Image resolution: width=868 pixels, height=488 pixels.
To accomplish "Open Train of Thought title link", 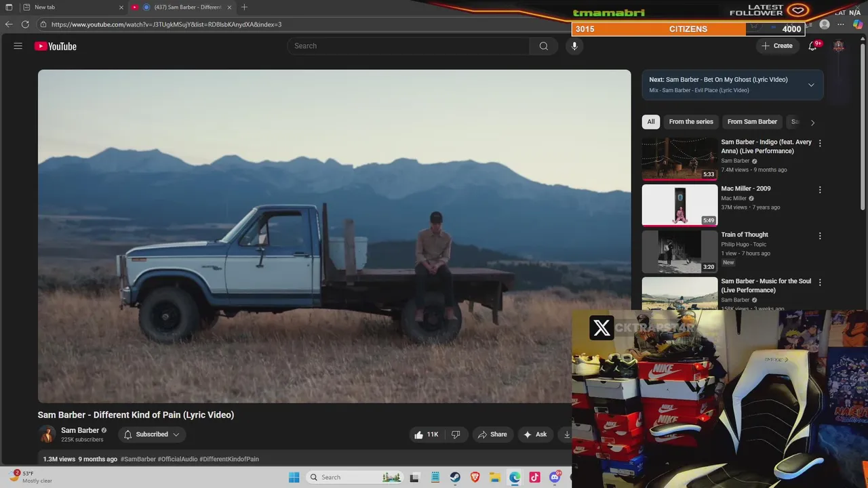I will click(745, 235).
